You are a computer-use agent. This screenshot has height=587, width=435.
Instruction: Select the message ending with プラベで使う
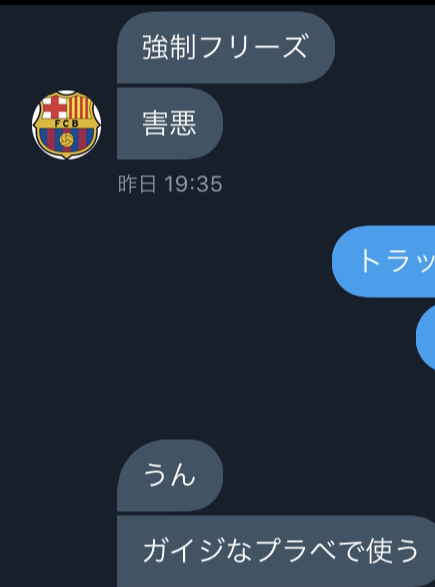276,551
